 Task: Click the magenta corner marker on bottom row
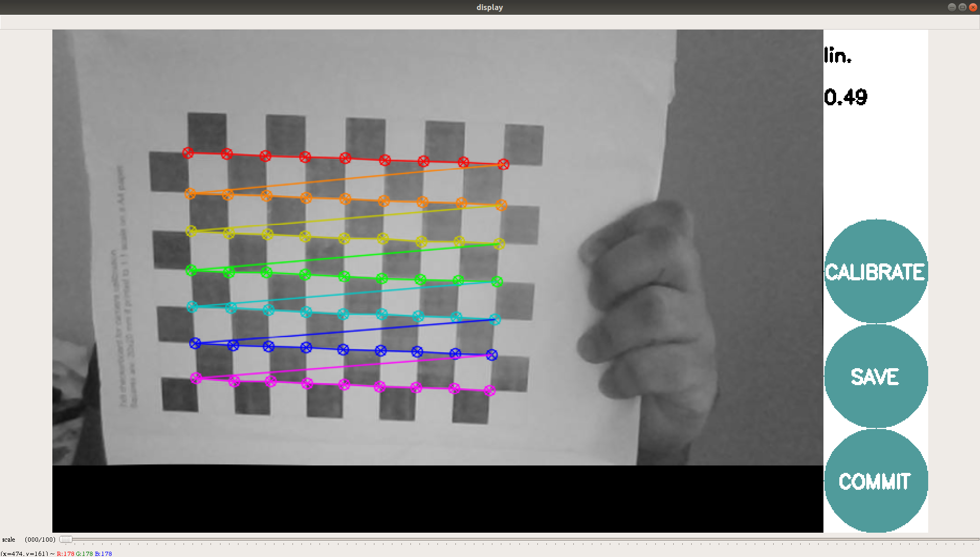tap(196, 378)
